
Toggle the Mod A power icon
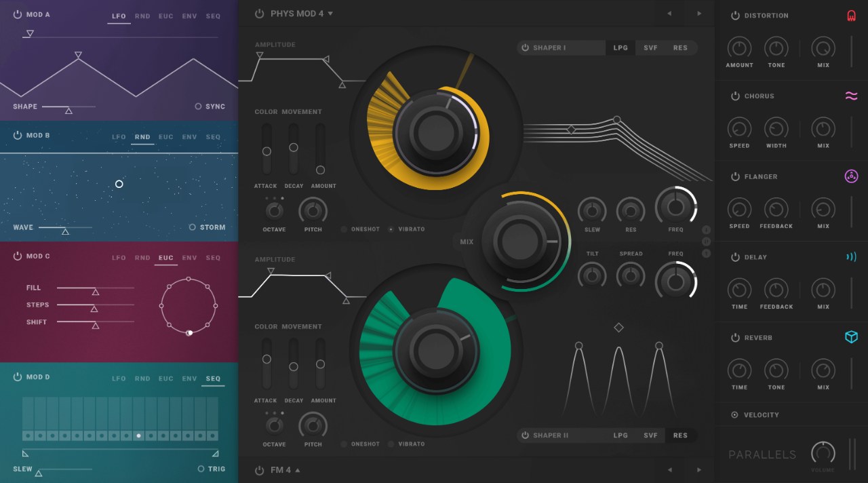click(x=18, y=14)
